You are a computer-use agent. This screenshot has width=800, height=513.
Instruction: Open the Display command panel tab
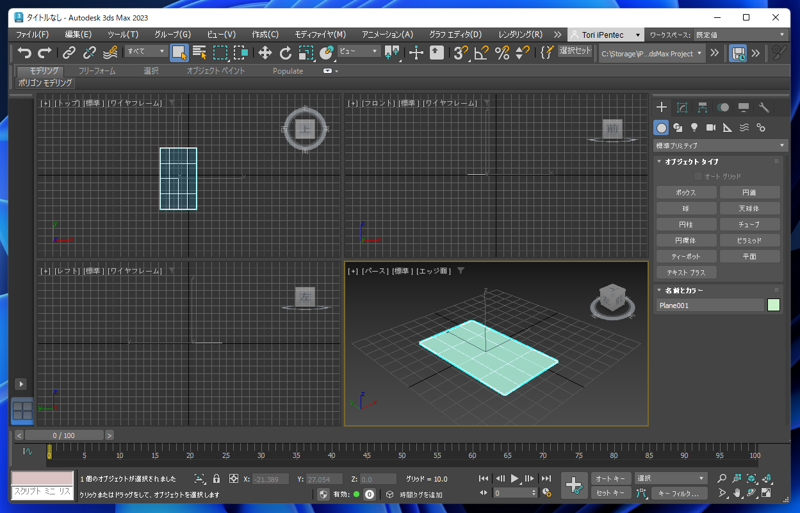pos(743,107)
